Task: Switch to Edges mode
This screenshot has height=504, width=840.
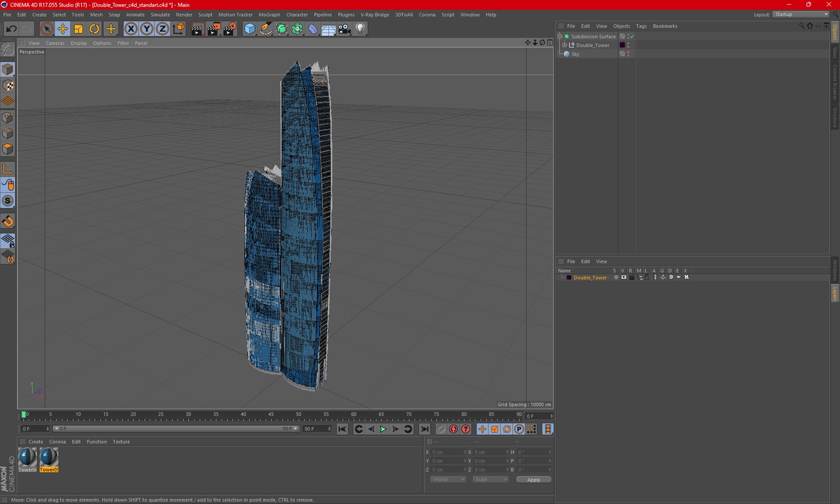Action: pyautogui.click(x=8, y=133)
